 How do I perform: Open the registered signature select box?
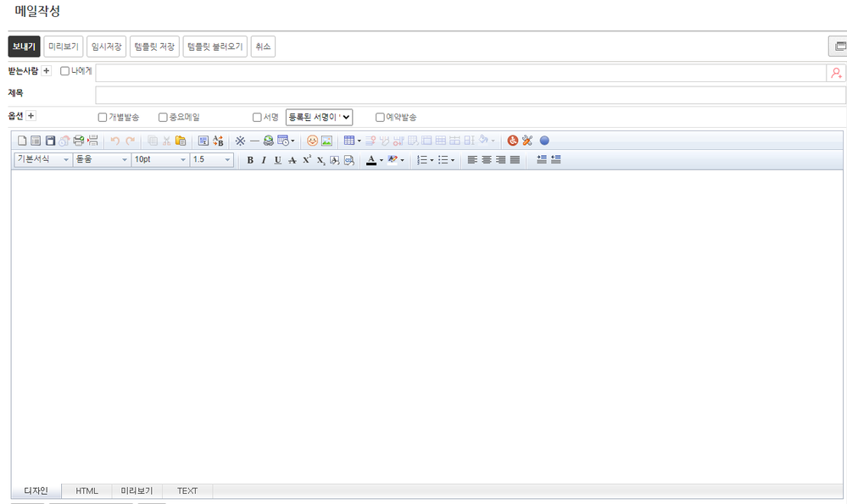pos(320,117)
